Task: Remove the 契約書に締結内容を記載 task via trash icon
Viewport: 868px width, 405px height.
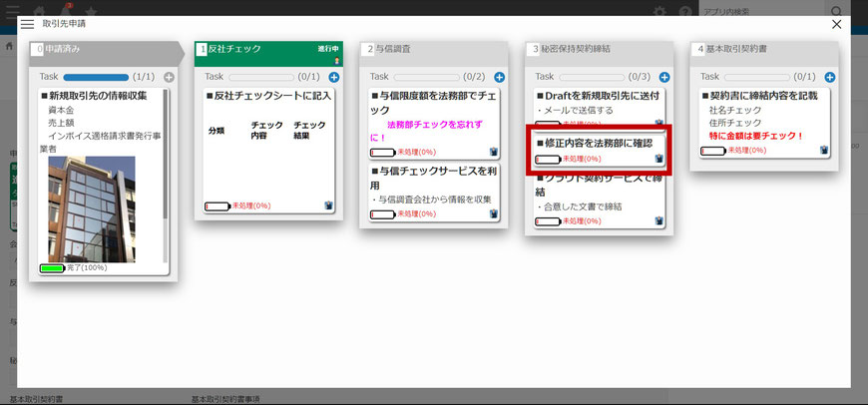Action: (x=824, y=151)
